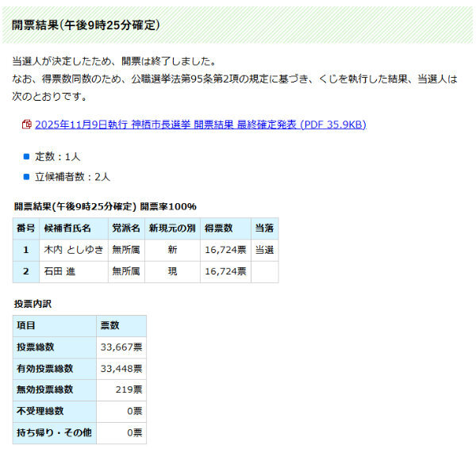The width and height of the screenshot is (476, 449).
Task: Click the 得票数 column header
Action: (225, 228)
